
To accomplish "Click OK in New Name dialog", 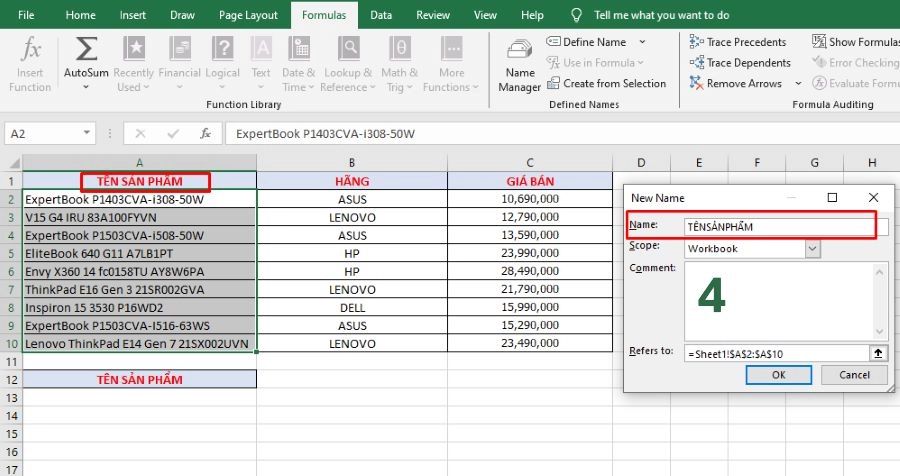I will click(778, 375).
